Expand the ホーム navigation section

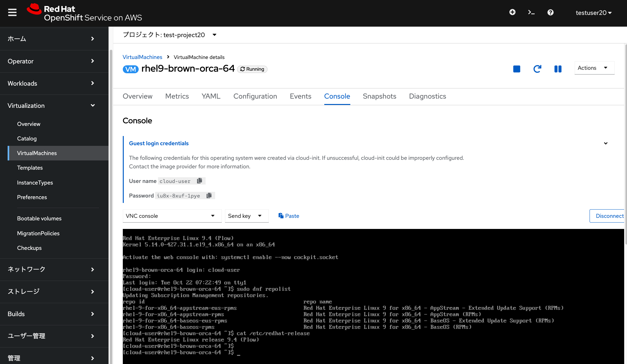point(54,39)
